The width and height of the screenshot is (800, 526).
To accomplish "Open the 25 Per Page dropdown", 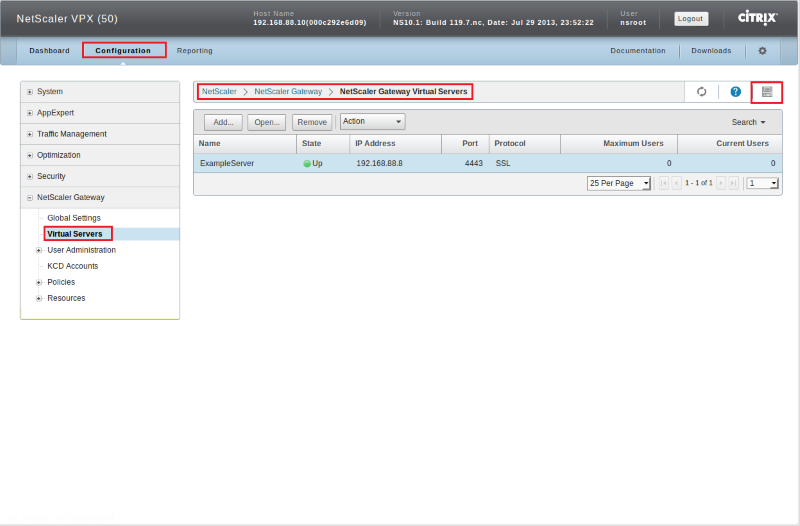I will click(x=618, y=183).
